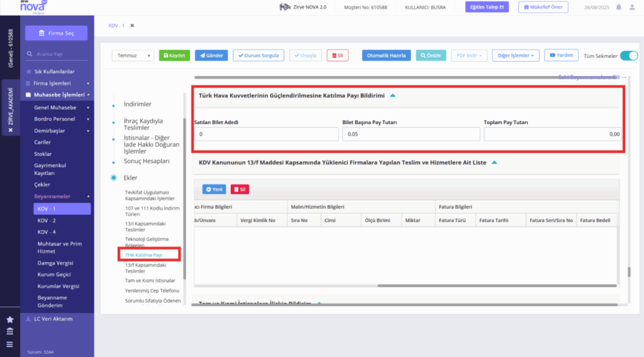This screenshot has height=357, width=644.
Task: Open the Temmuz month dropdown
Action: point(133,55)
